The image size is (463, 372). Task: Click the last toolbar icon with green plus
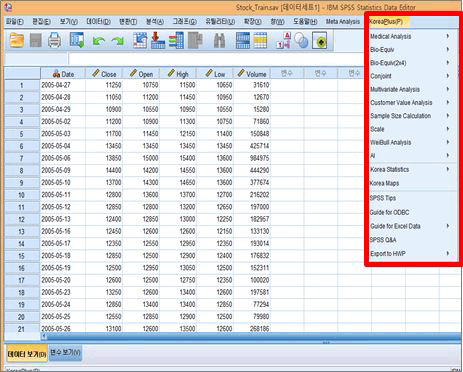pos(320,40)
